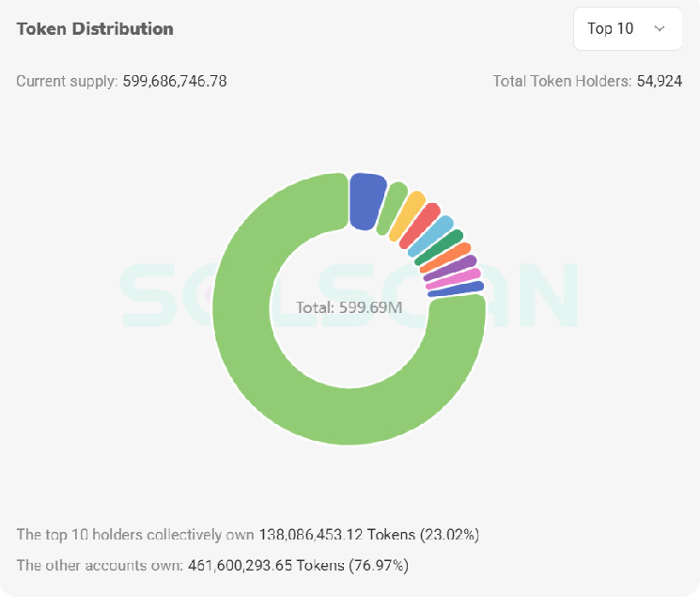Screen dimensions: 700x610
Task: Click the 76.97% other accounts percentage
Action: pyautogui.click(x=376, y=565)
